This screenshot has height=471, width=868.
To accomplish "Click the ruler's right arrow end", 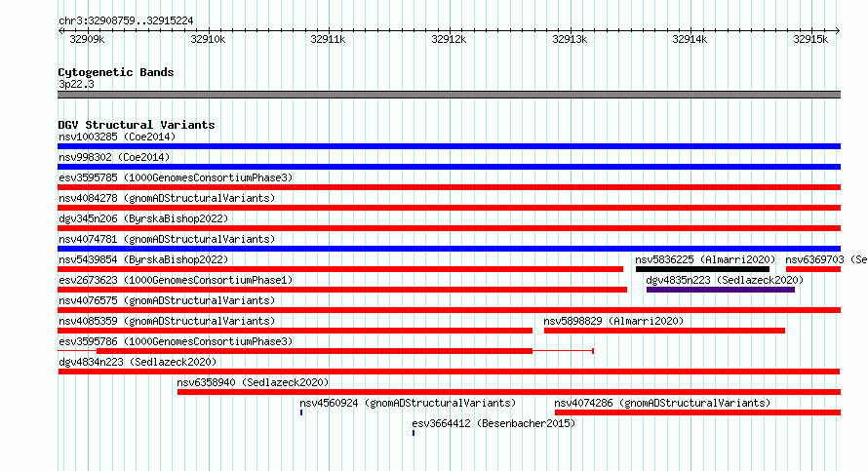I will (x=838, y=30).
